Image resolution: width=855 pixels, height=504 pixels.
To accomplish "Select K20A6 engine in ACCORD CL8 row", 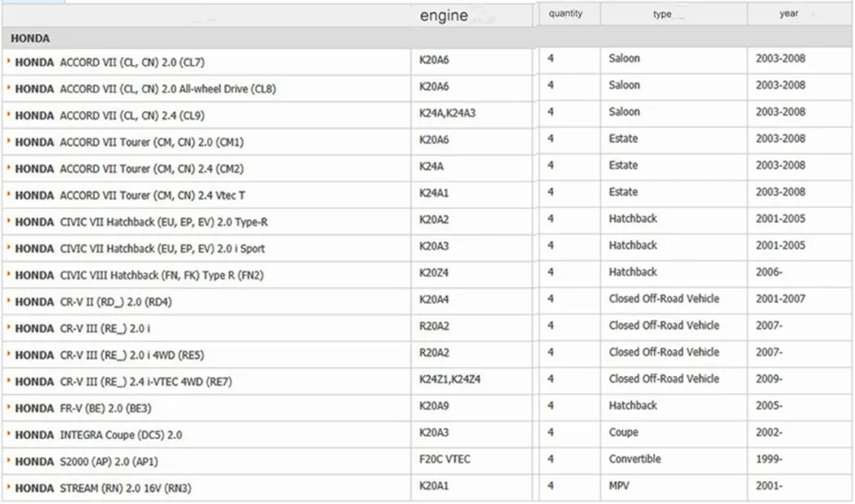I will [433, 86].
